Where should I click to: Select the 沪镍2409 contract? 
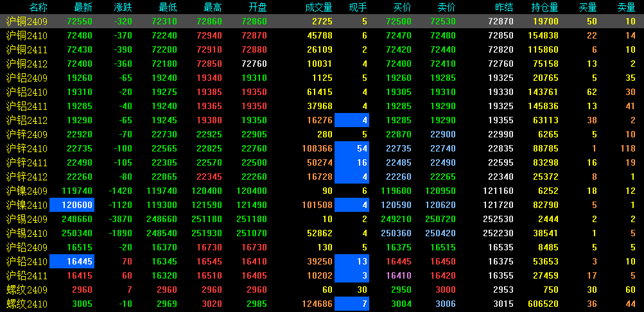(27, 191)
